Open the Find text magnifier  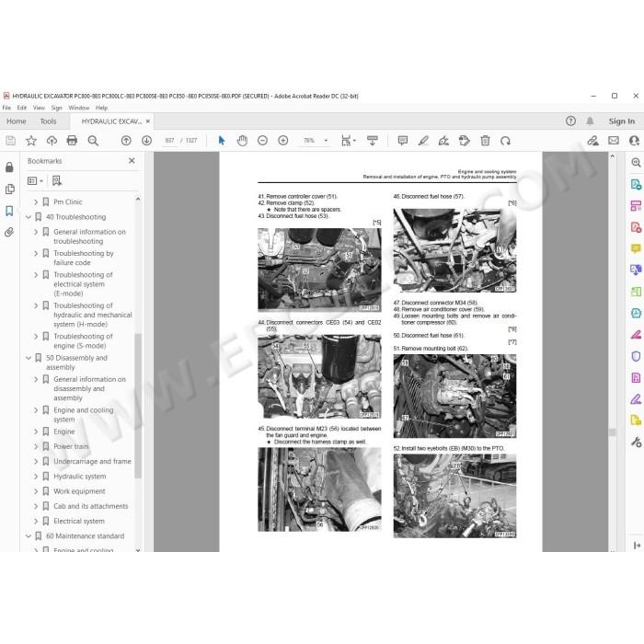pos(93,141)
